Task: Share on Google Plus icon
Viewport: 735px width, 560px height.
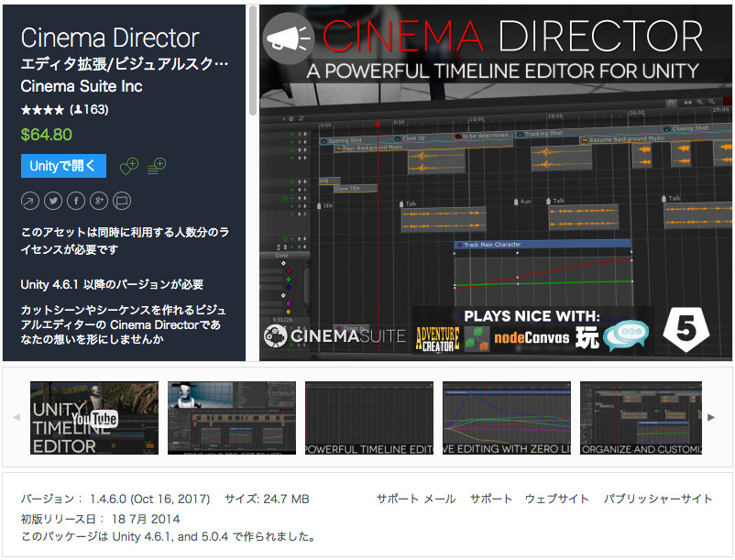Action: [x=99, y=201]
